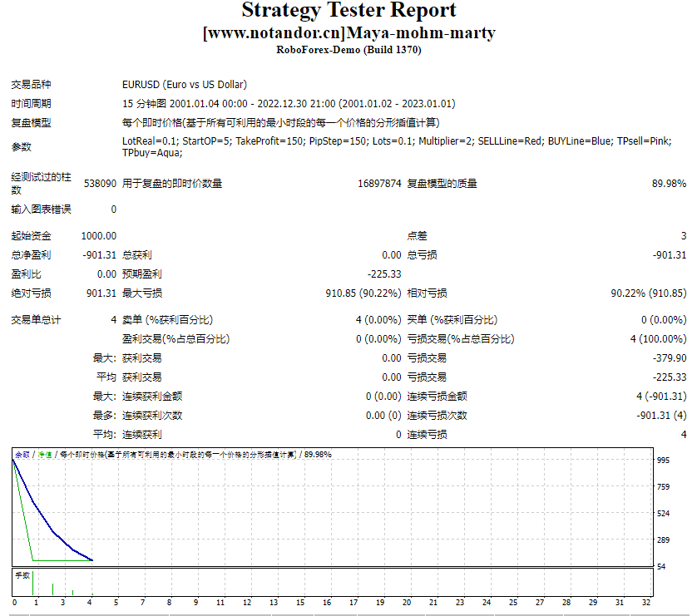Click the 相对亏损 label

[427, 293]
